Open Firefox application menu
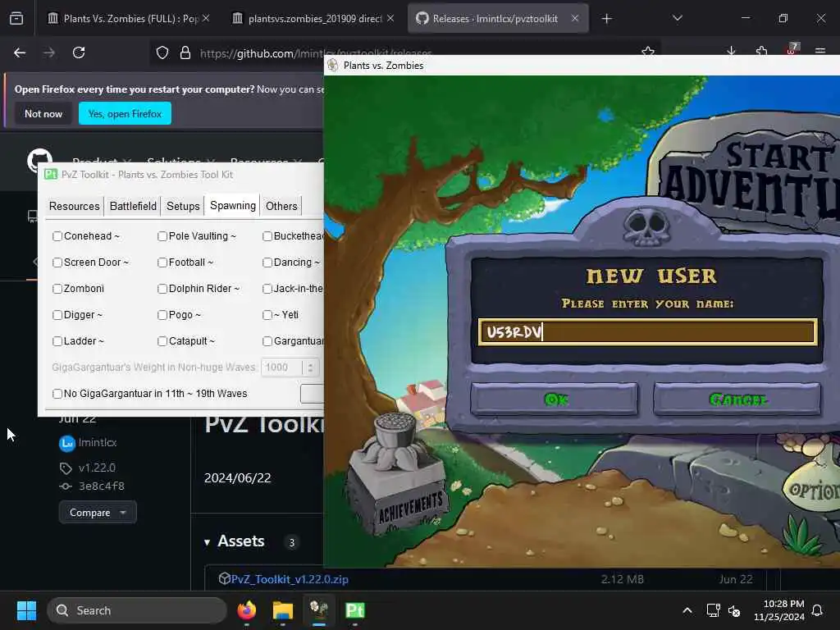The height and width of the screenshot is (630, 840). [x=819, y=52]
